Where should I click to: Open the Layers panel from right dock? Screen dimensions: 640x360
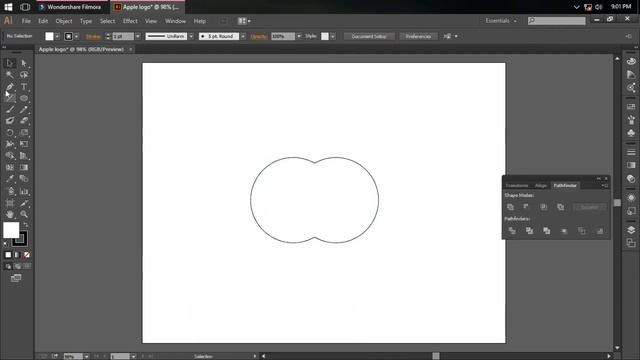click(631, 230)
